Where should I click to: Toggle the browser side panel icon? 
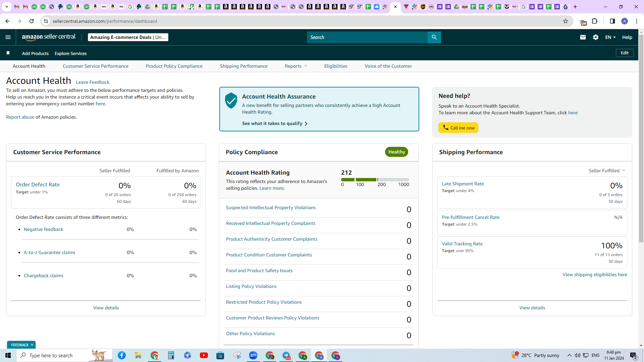click(x=612, y=21)
